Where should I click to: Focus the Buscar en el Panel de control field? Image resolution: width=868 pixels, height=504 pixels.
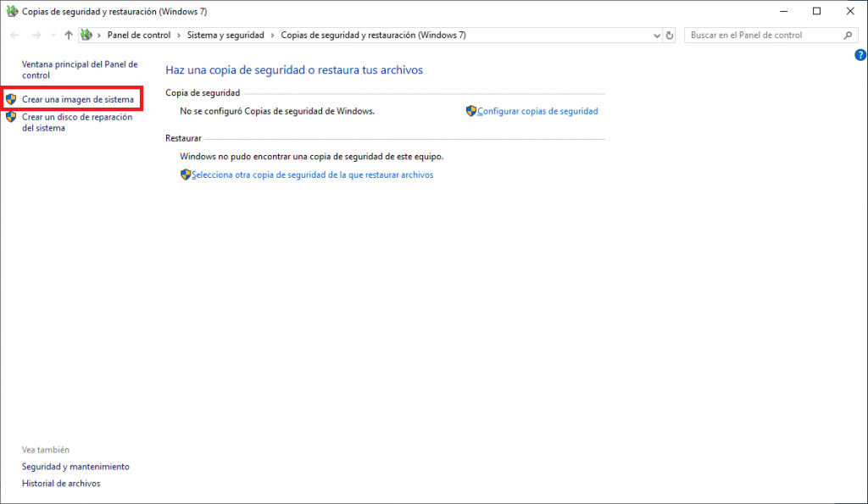tap(763, 36)
